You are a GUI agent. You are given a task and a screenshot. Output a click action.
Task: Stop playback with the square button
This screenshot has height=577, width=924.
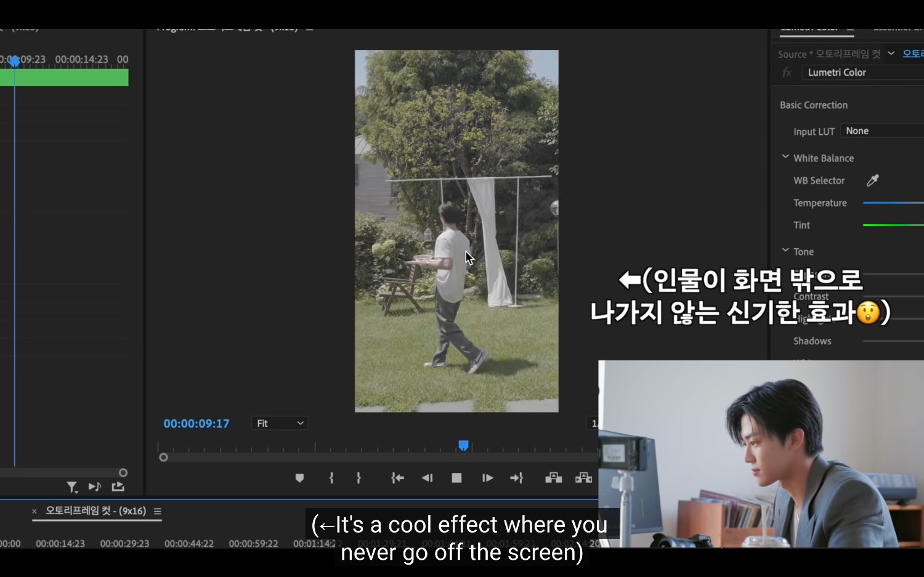[x=456, y=478]
